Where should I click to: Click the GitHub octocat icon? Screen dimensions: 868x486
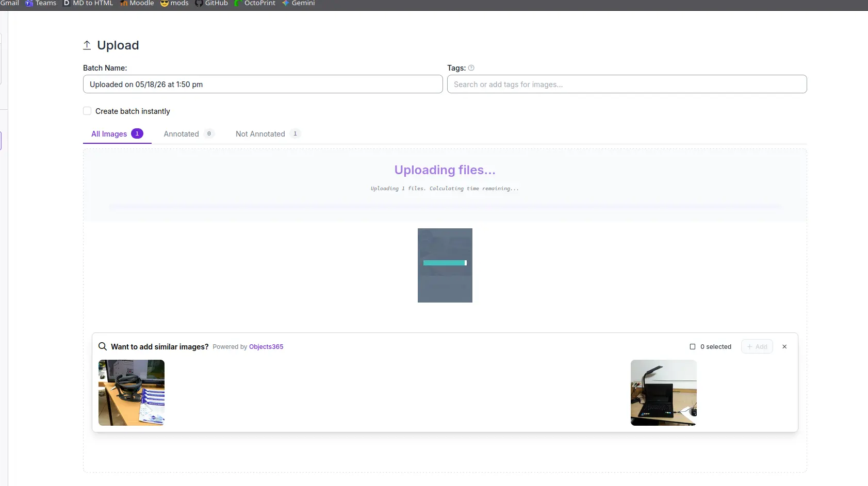[x=199, y=3]
